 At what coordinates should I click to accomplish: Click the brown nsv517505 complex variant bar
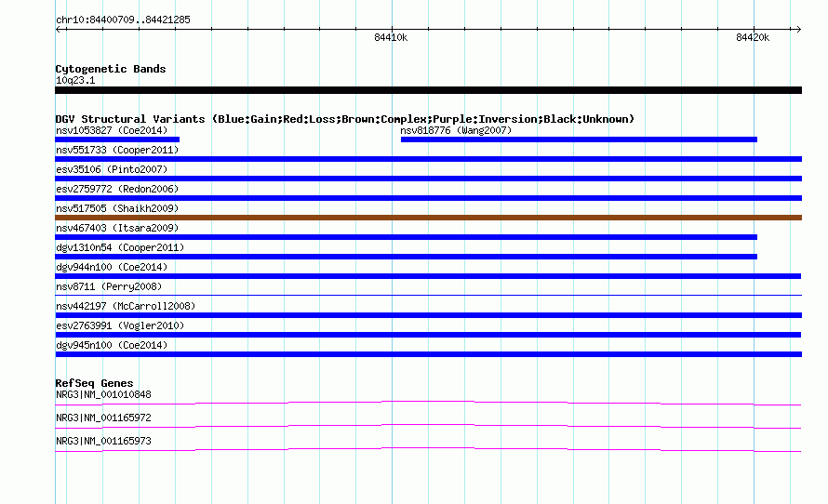pyautogui.click(x=428, y=218)
